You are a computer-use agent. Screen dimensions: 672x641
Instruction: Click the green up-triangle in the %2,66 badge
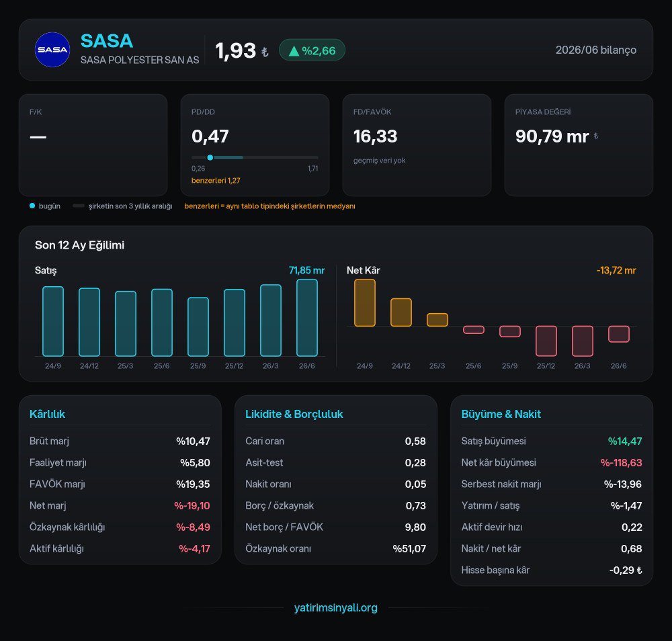pyautogui.click(x=294, y=51)
